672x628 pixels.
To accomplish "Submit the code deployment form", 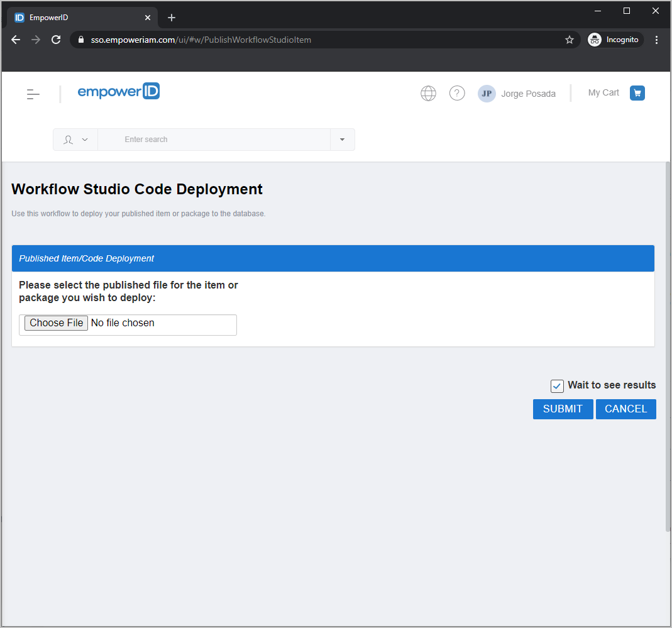I will [563, 409].
